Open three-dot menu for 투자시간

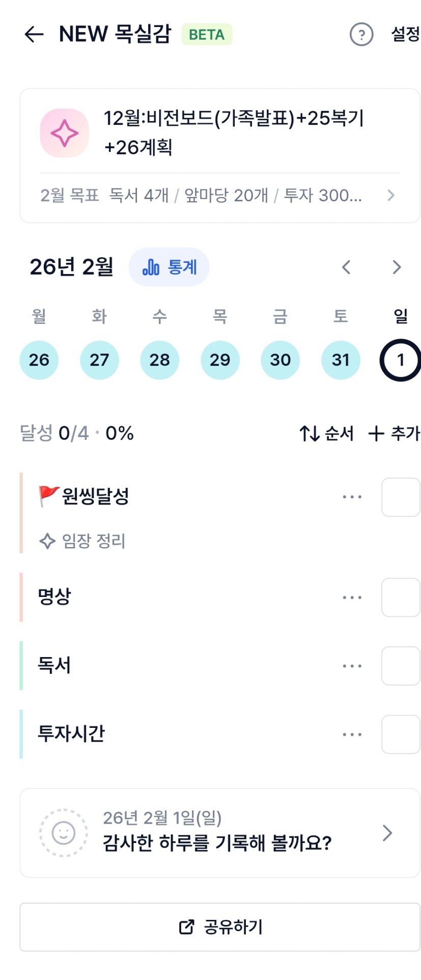pos(352,734)
